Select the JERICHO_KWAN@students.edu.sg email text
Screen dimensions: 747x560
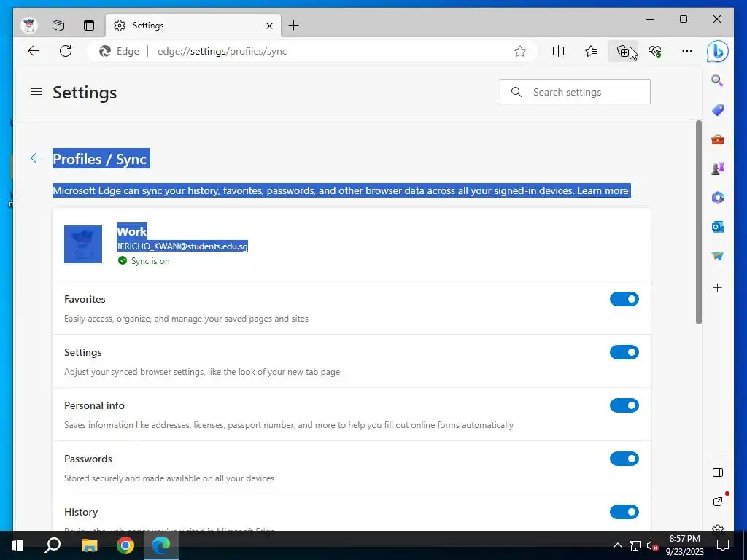coord(182,246)
